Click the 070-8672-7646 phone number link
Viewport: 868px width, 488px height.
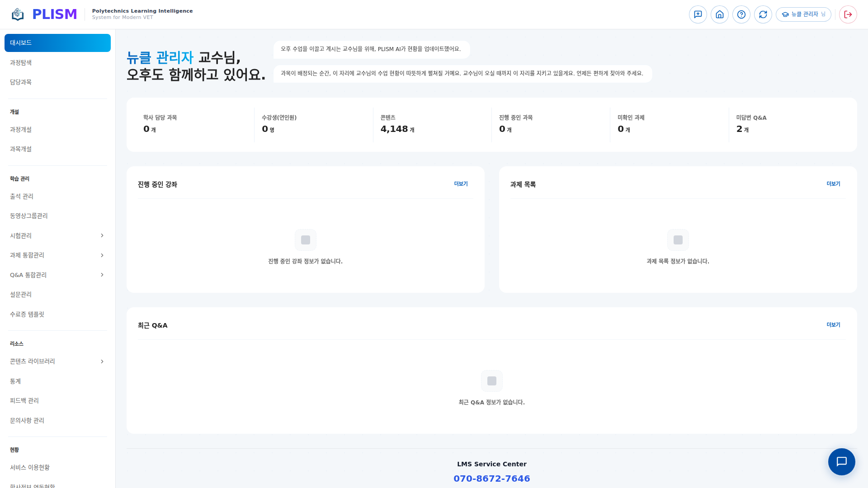coord(492,478)
